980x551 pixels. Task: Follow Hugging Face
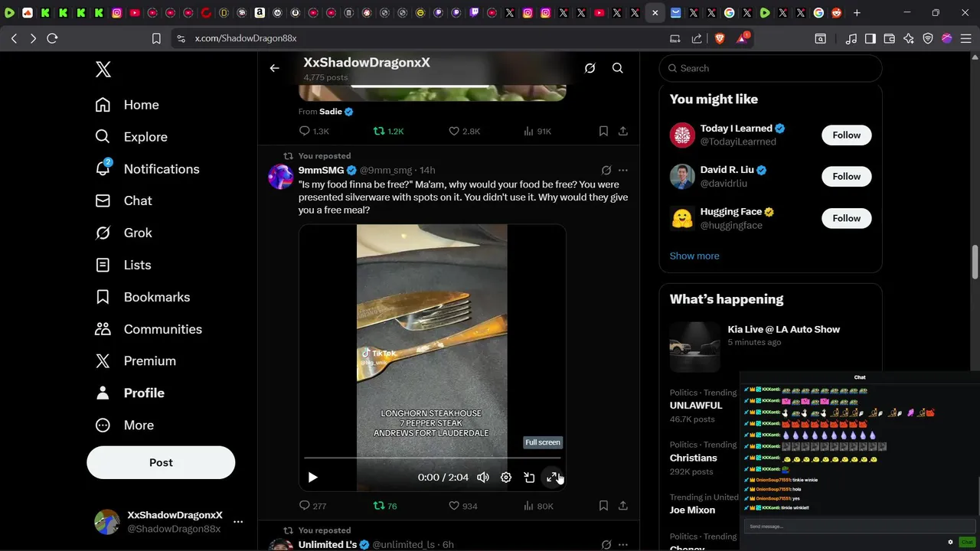coord(847,218)
